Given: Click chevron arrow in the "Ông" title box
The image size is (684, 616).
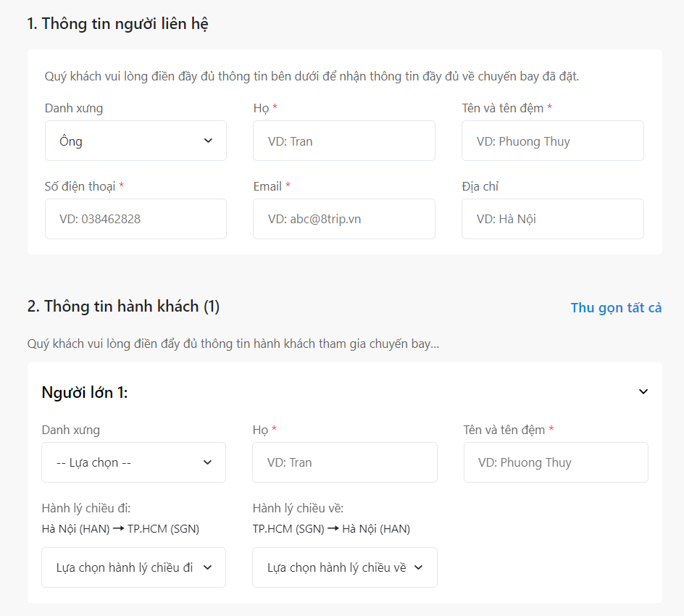Looking at the screenshot, I should 208,141.
